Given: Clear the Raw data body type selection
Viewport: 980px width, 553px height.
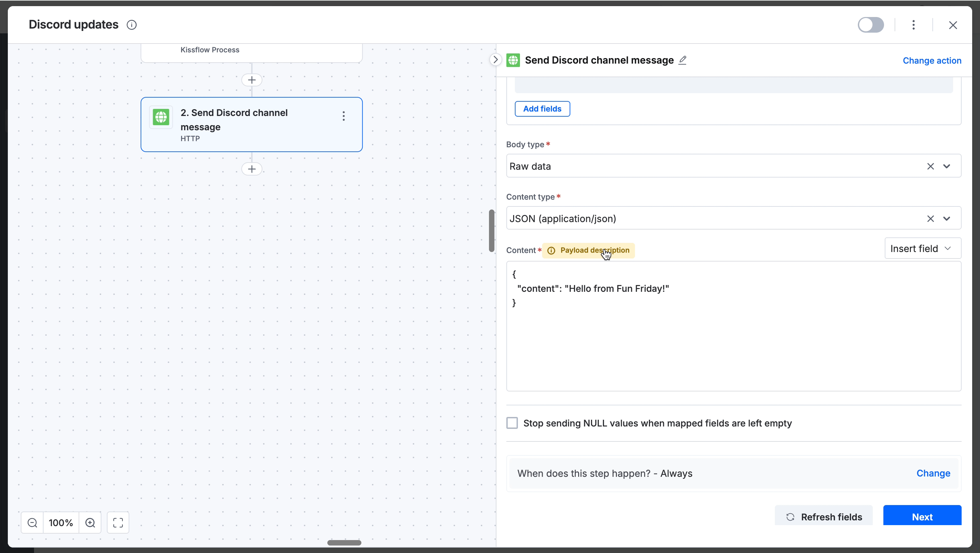Looking at the screenshot, I should 930,166.
